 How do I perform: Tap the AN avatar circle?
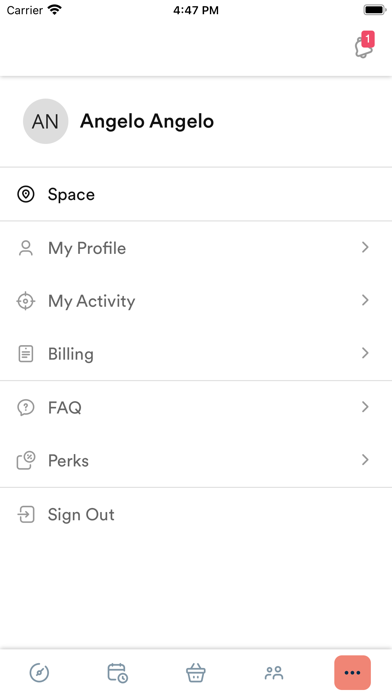[45, 121]
